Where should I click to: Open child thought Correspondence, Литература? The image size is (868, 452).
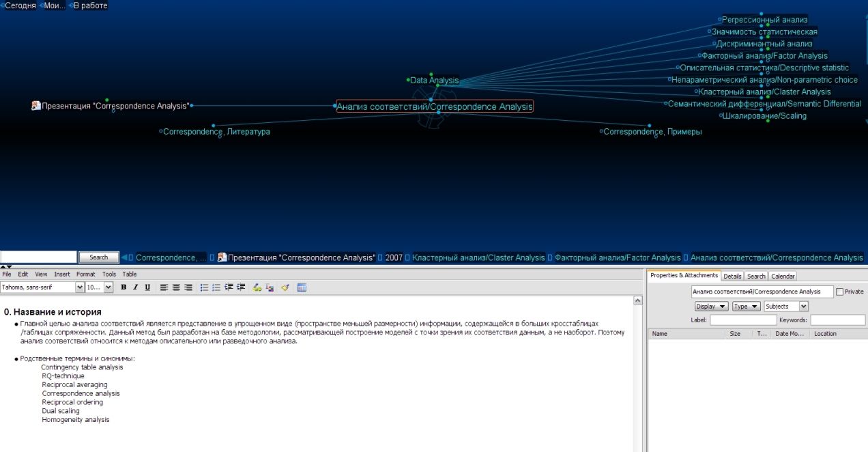click(x=216, y=132)
